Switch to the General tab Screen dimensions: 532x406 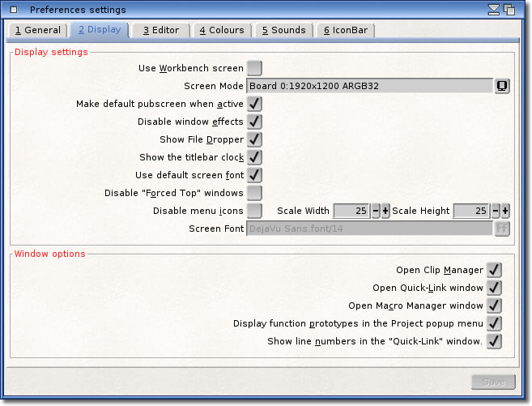(x=38, y=30)
